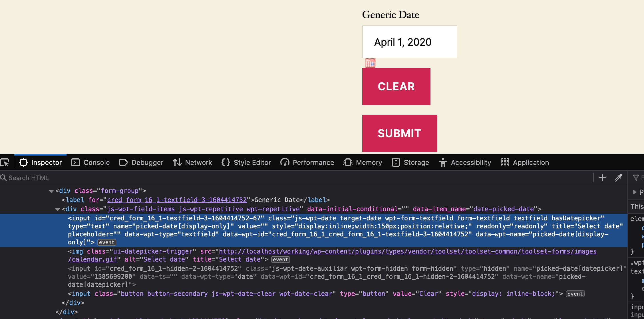The height and width of the screenshot is (319, 644).
Task: Collapse the form-group div in the HTML tree
Action: 51,191
